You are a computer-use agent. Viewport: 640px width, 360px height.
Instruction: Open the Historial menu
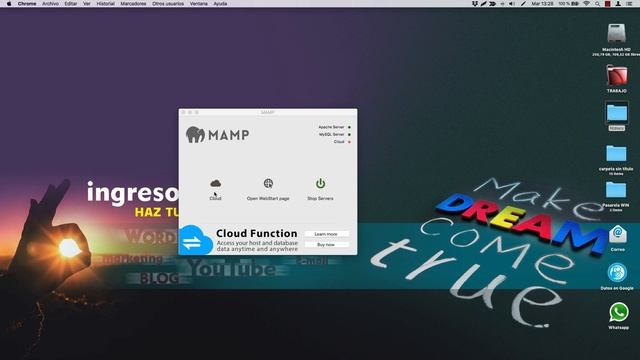(105, 4)
